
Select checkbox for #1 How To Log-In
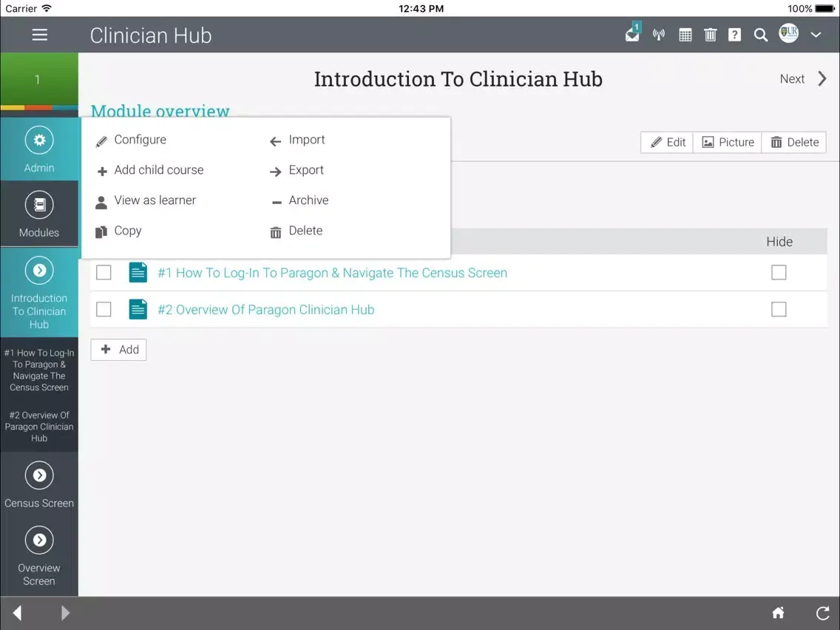pos(104,273)
